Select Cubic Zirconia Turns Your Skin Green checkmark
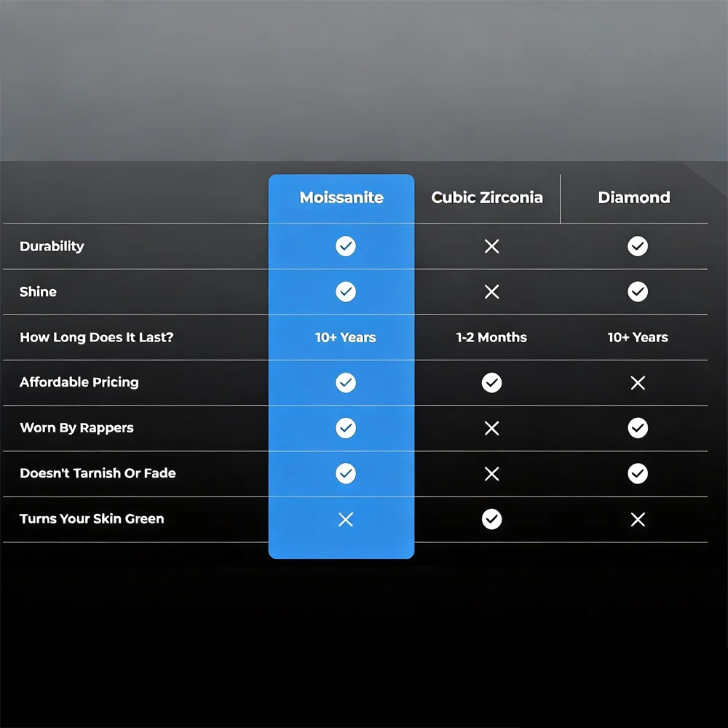The image size is (728, 728). [x=492, y=519]
